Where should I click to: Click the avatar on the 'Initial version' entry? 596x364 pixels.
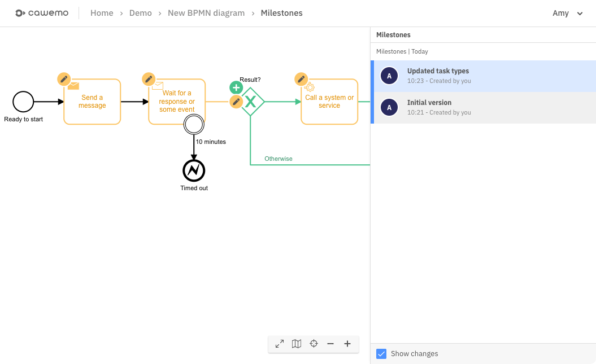coord(389,107)
